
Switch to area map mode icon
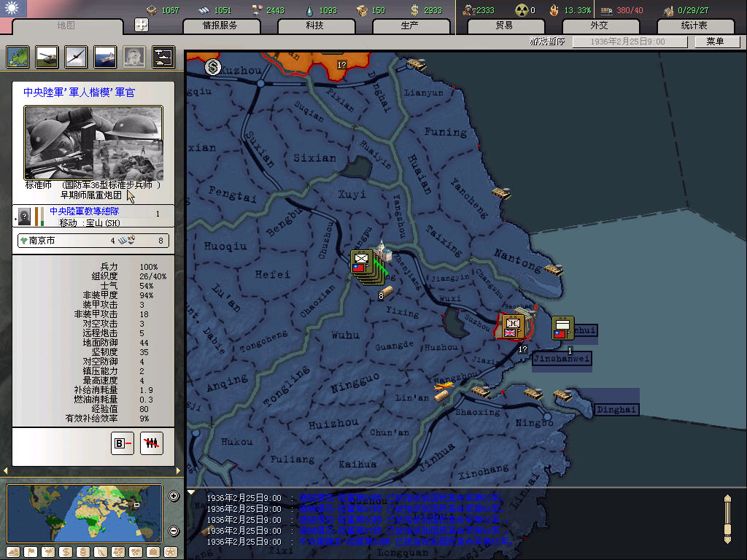[x=136, y=552]
